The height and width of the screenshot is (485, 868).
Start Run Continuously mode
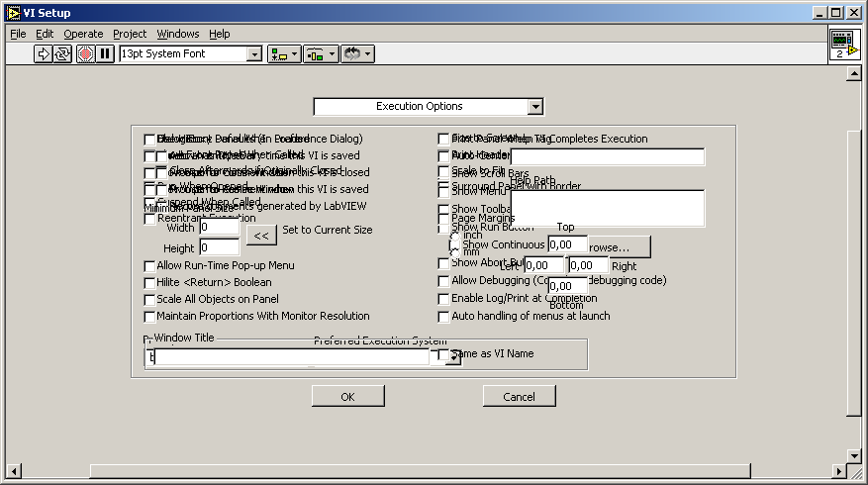62,54
